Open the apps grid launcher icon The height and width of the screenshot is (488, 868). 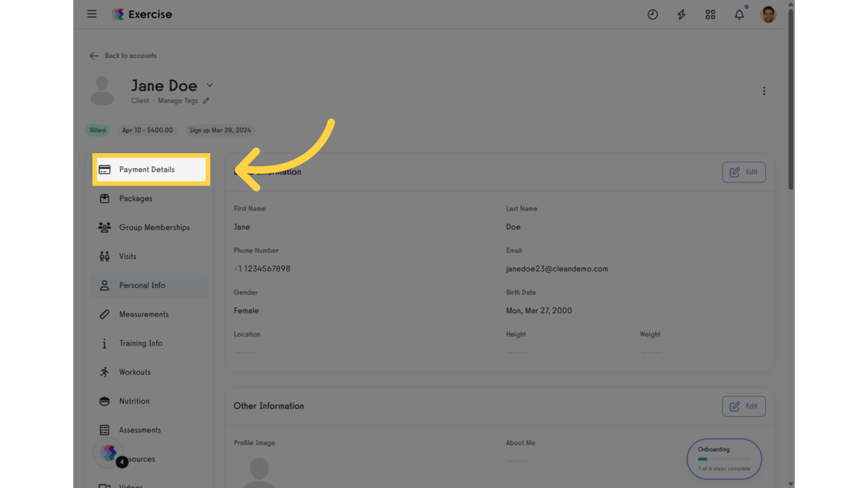[710, 14]
